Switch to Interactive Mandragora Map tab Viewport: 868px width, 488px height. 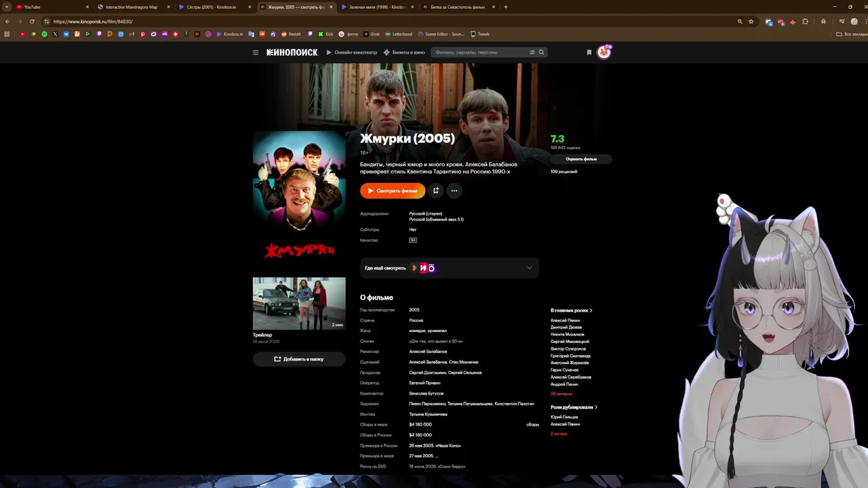coord(134,7)
